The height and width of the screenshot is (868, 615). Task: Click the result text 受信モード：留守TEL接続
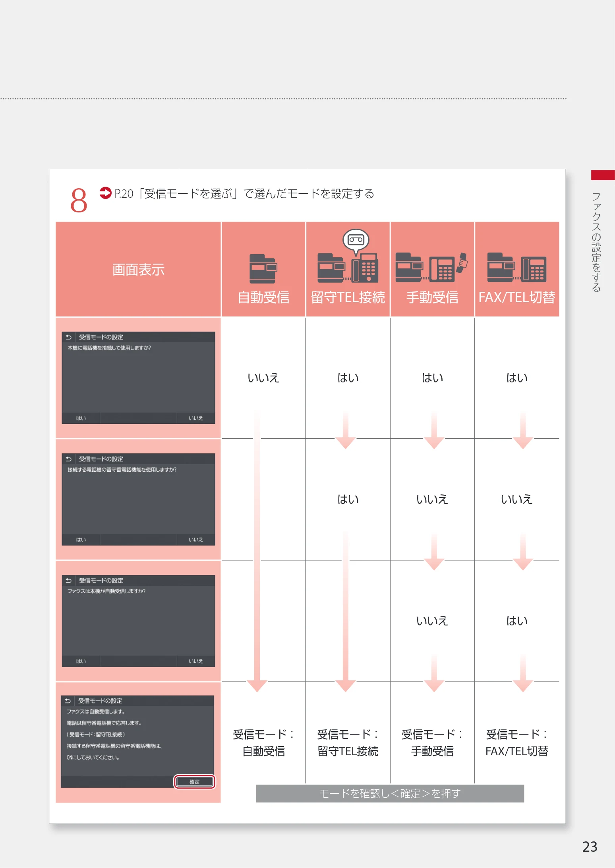pos(348,743)
